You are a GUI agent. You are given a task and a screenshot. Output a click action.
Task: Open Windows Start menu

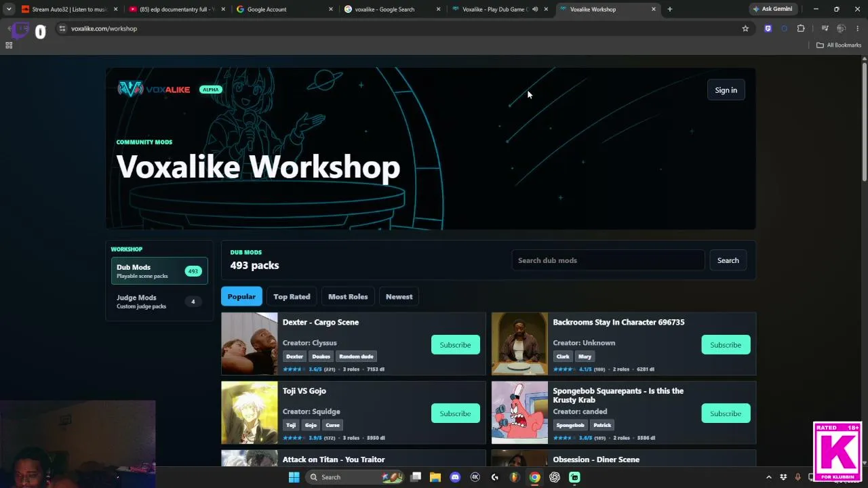tap(294, 477)
